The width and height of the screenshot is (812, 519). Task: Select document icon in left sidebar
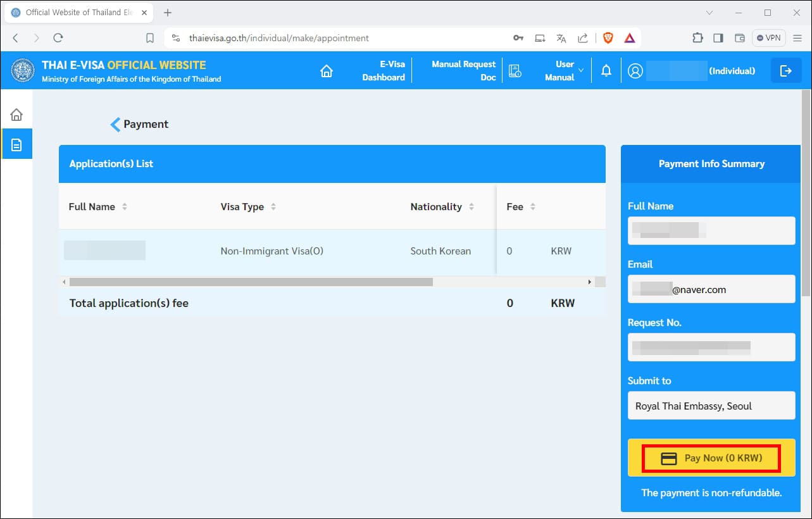16,144
